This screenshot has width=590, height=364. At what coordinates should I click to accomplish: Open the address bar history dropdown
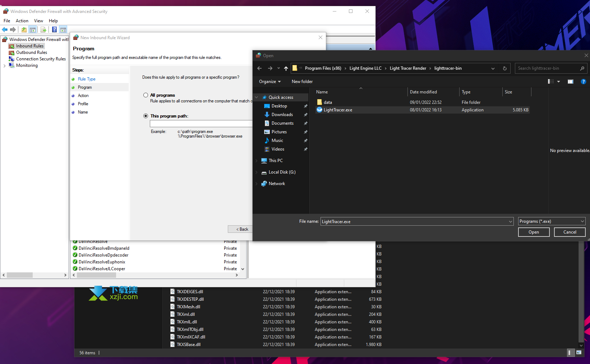[493, 68]
